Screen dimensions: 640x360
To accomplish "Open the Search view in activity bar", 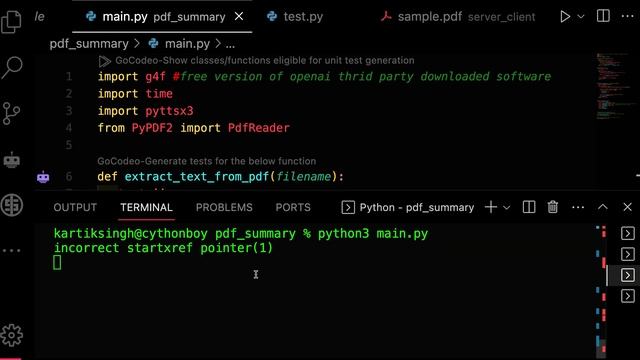I will pos(12,67).
